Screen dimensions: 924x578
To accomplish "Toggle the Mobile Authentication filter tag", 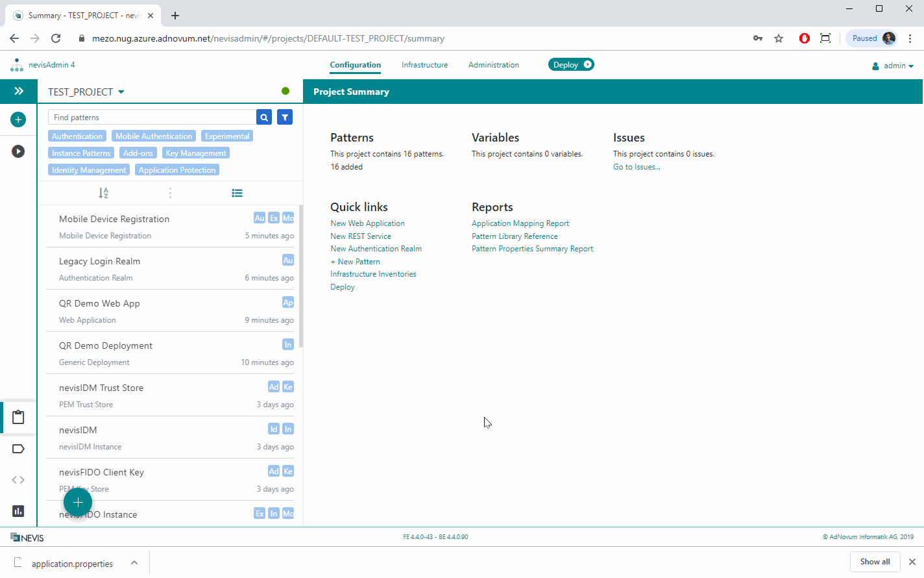I will 154,136.
